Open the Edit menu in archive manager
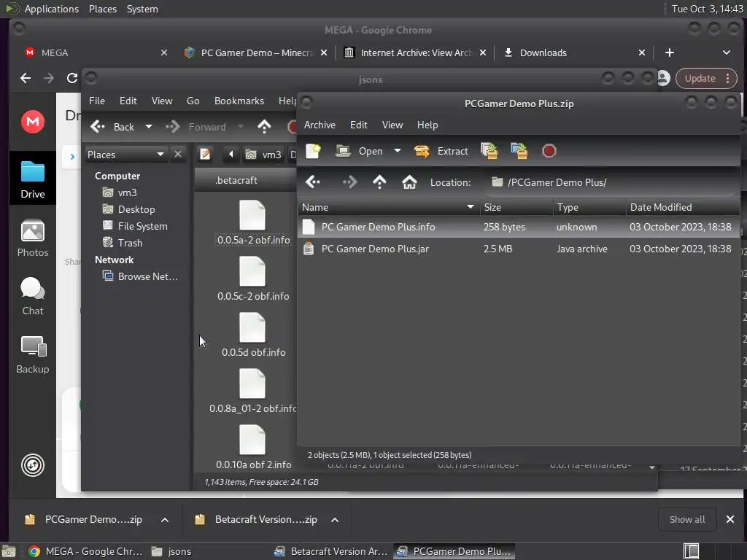Screen dimensions: 747x560 (x=358, y=125)
